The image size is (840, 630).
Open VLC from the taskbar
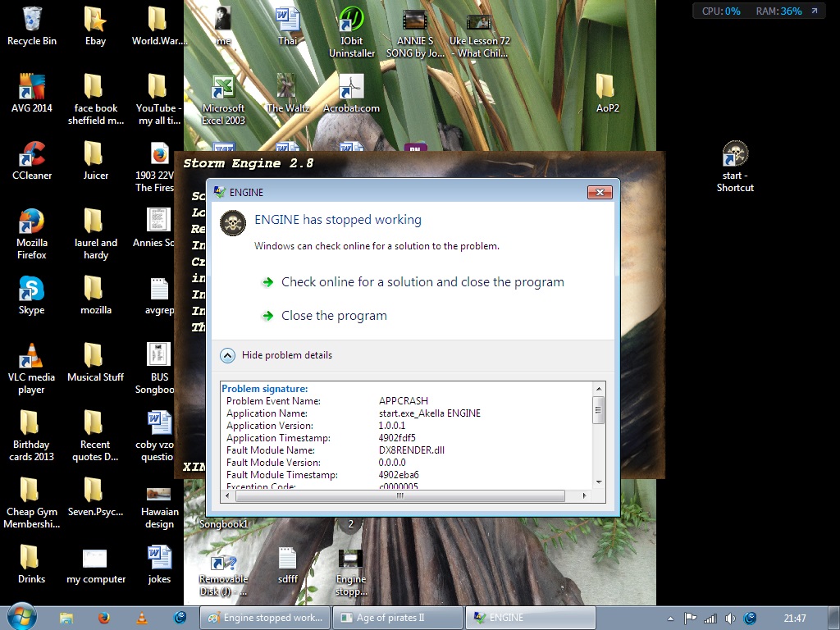142,619
